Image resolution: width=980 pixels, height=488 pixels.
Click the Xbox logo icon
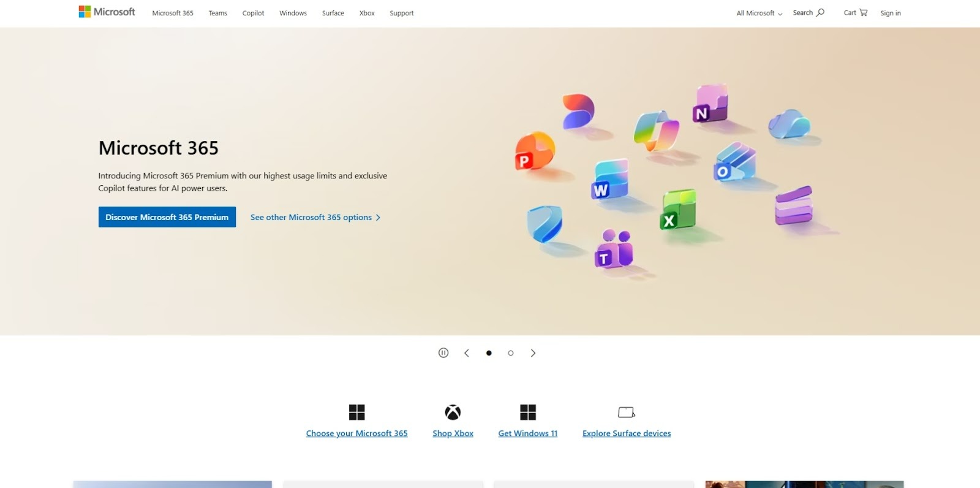[453, 412]
